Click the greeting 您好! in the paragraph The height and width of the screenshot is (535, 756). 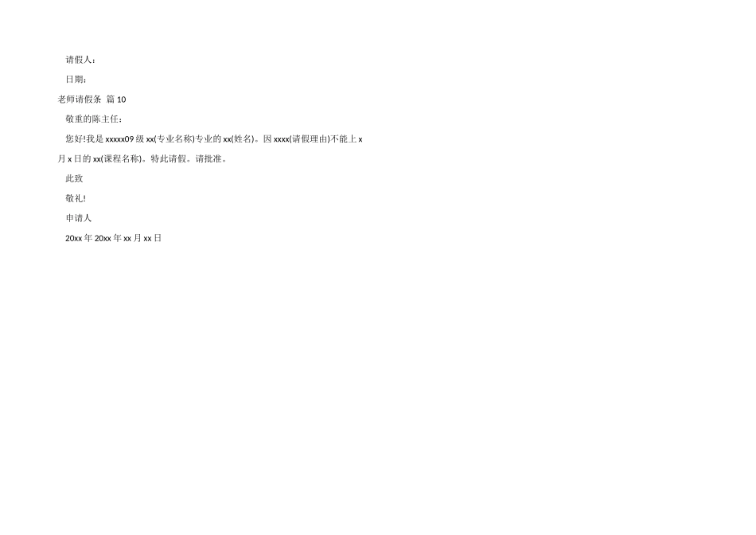76,139
